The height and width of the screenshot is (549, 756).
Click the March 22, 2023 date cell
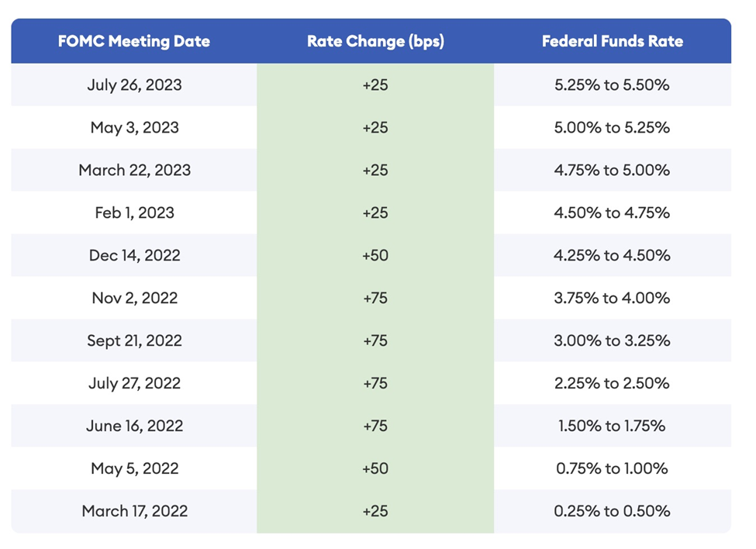(x=134, y=170)
